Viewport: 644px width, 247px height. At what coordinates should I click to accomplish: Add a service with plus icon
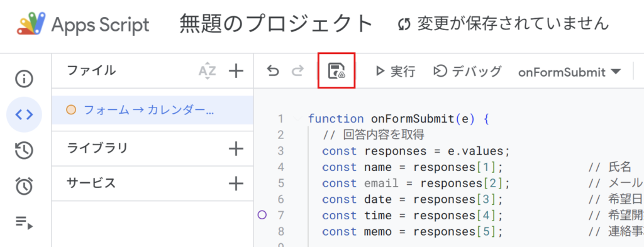pyautogui.click(x=236, y=184)
